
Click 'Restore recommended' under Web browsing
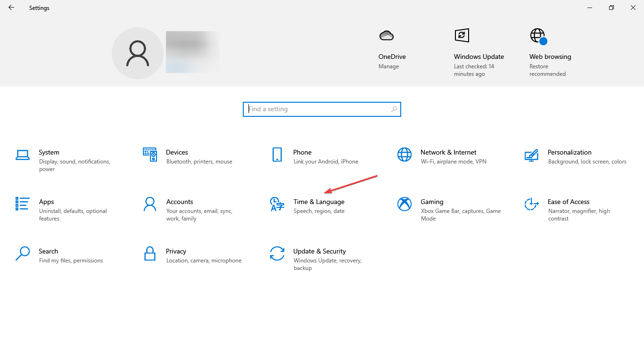(x=547, y=70)
